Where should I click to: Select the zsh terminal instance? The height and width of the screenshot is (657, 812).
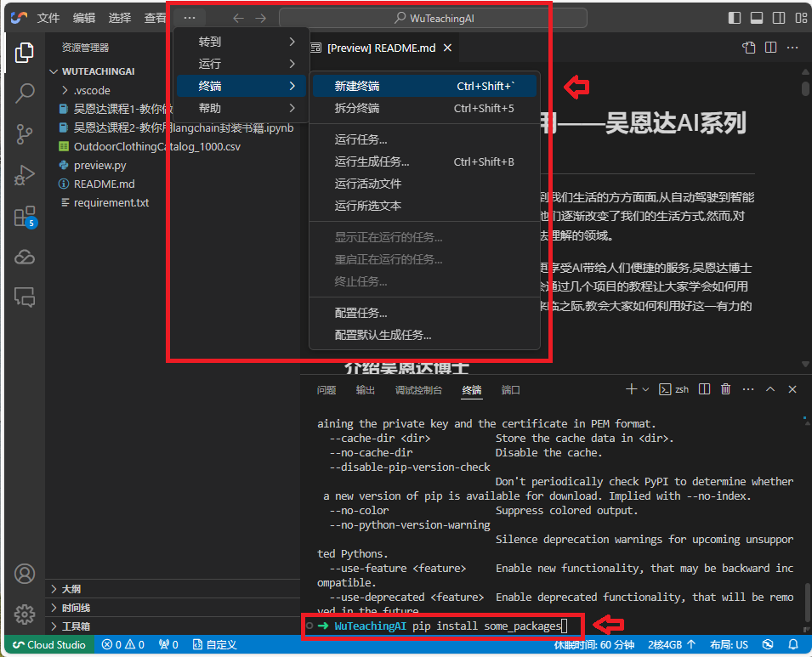coord(673,389)
